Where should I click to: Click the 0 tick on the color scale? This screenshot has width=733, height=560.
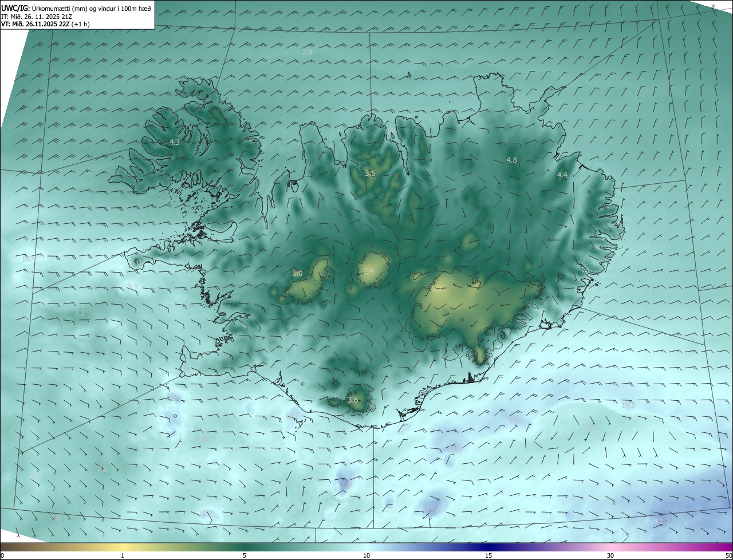coord(2,555)
